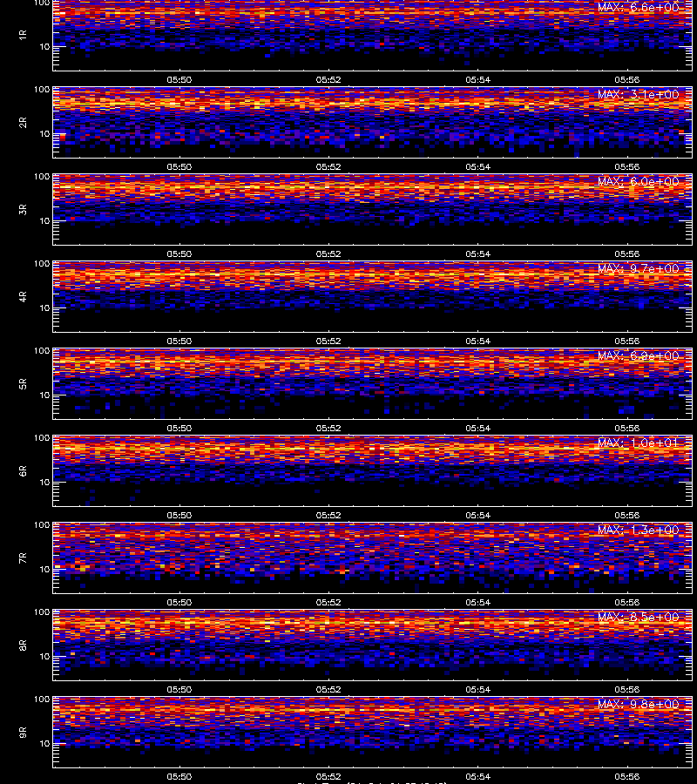The image size is (697, 784).
Task: Click the '8R' panel axis label
Action: (23, 645)
